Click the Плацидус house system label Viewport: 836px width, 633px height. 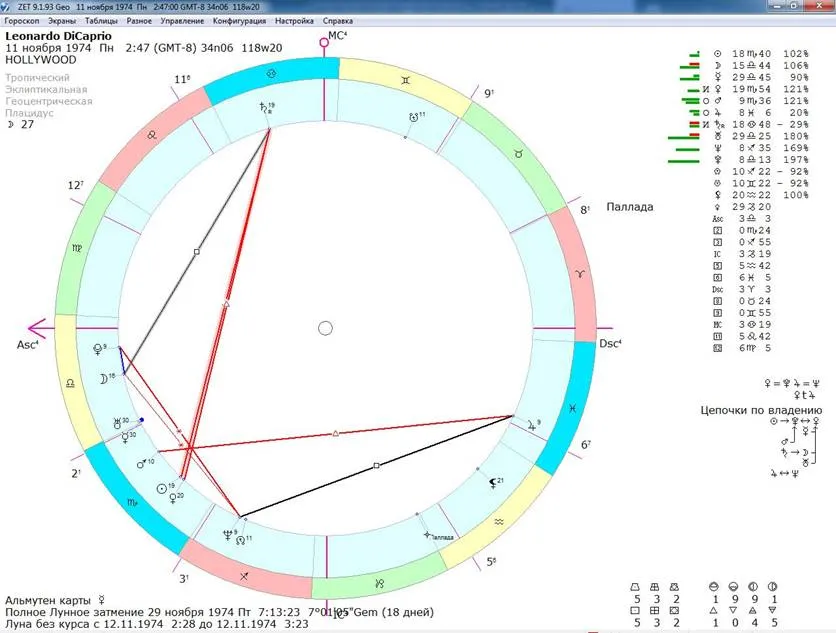[30, 113]
